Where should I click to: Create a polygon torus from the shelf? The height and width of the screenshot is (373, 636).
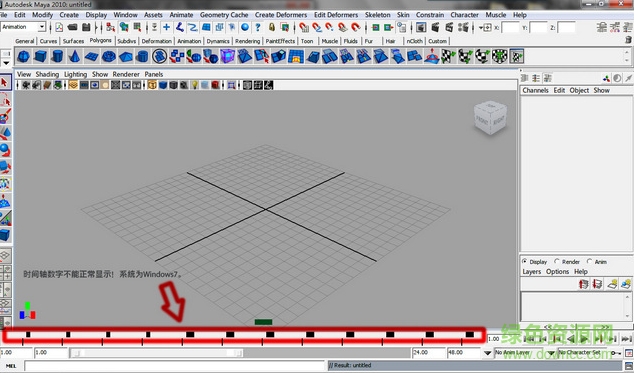(108, 56)
